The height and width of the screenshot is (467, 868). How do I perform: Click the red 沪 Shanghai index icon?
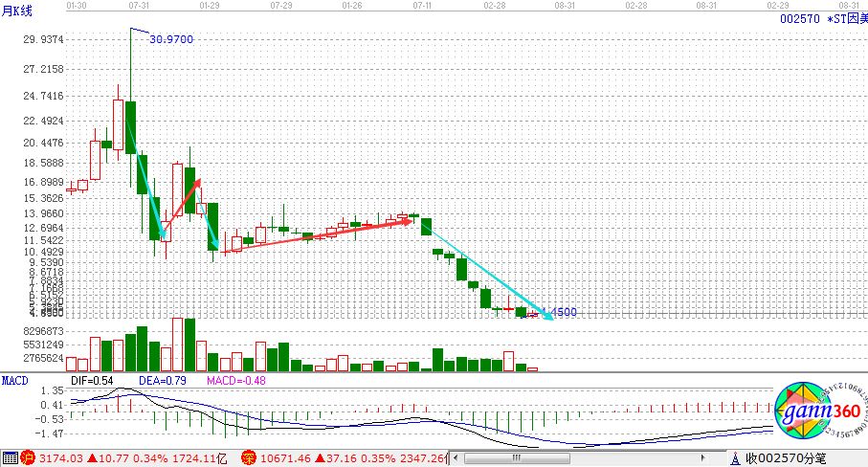pyautogui.click(x=29, y=457)
